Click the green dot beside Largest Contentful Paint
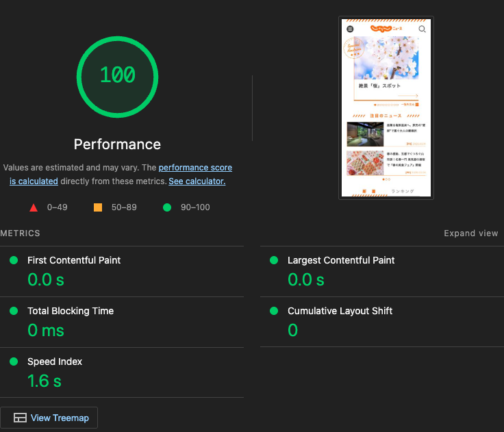Screen dimensions: 504x432 pyautogui.click(x=274, y=260)
